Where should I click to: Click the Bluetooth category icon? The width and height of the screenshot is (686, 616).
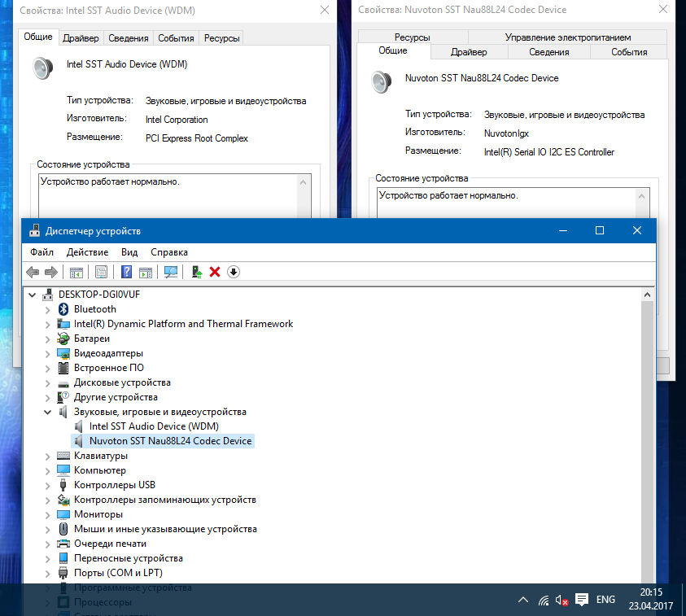[63, 309]
